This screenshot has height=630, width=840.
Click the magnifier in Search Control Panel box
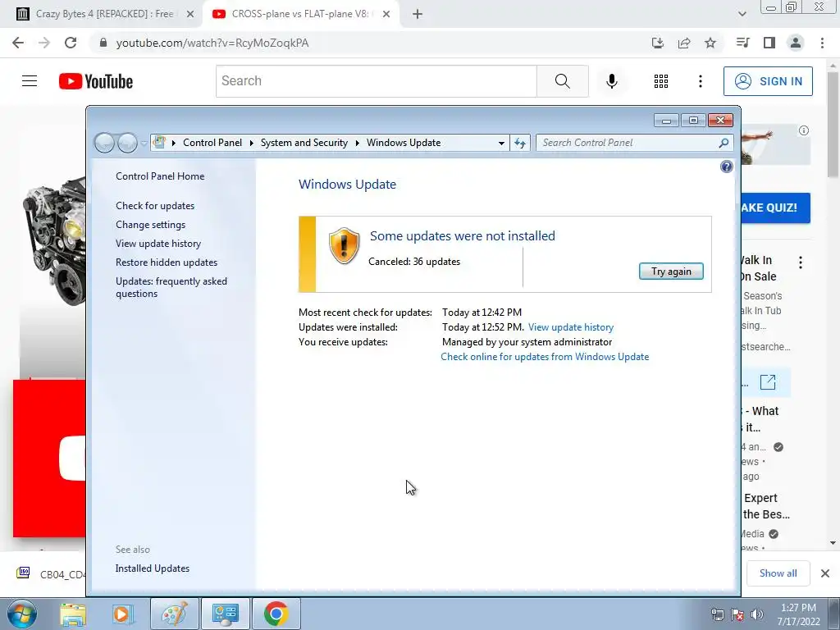724,143
